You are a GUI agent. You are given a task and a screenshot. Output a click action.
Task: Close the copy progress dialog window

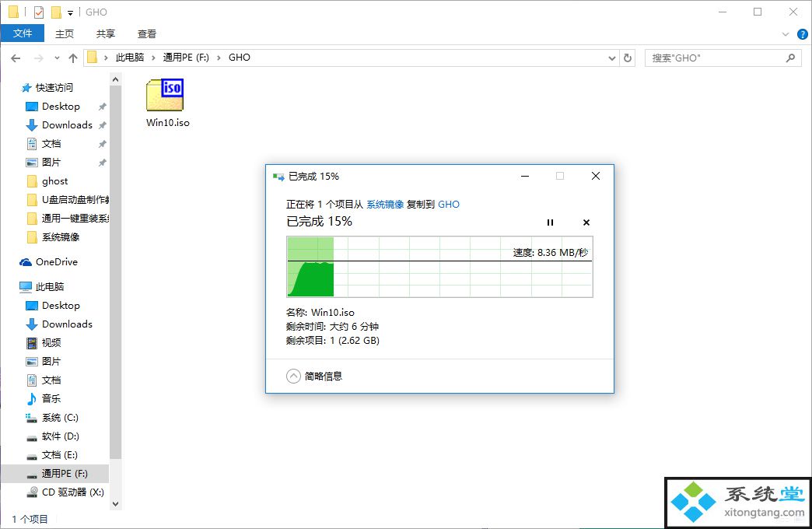[x=596, y=176]
